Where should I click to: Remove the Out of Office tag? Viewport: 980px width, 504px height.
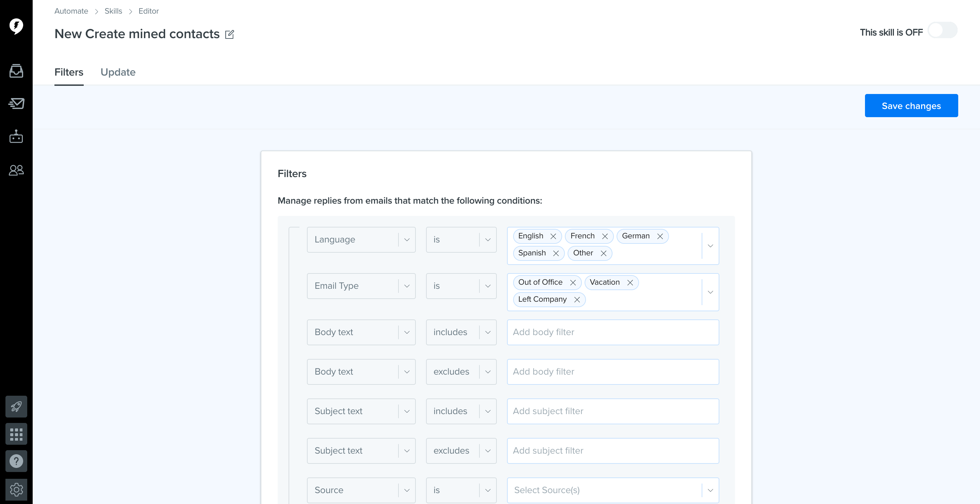[x=573, y=282]
